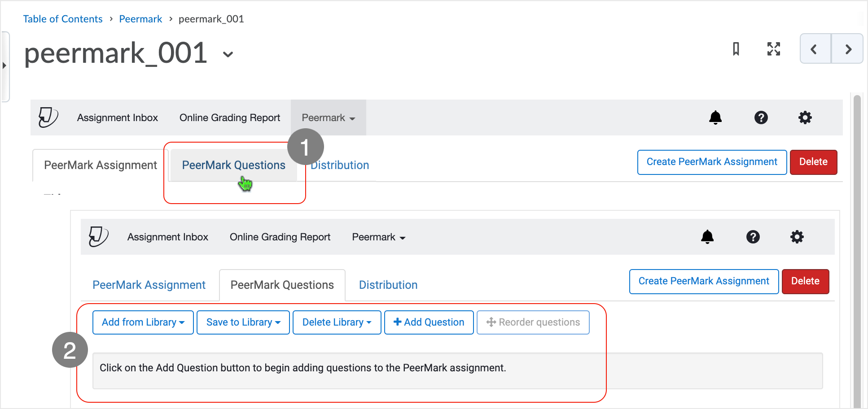868x409 pixels.
Task: Click the Add Question instruction message
Action: click(457, 370)
